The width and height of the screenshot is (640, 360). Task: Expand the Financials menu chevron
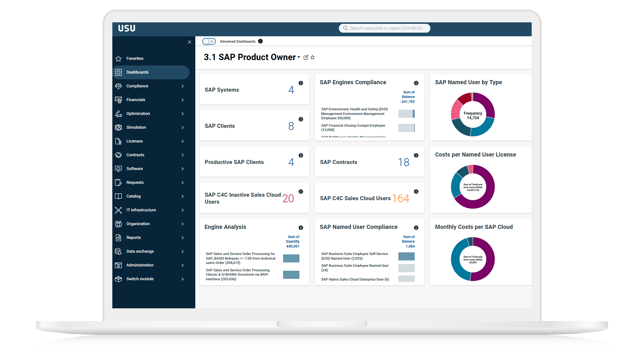coord(182,100)
